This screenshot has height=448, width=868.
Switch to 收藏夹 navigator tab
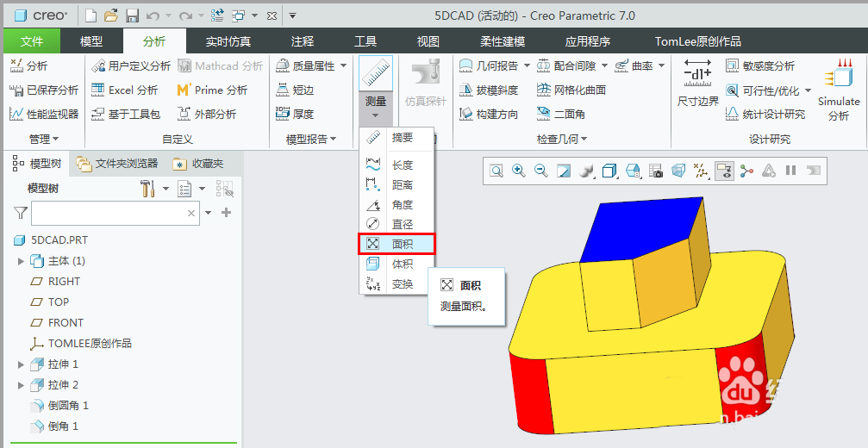point(198,164)
